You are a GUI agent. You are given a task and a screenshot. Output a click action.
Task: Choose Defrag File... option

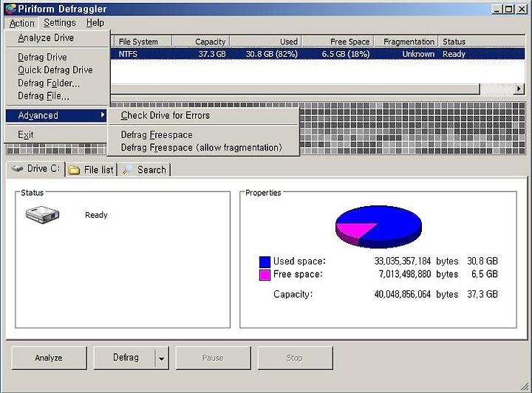58,96
